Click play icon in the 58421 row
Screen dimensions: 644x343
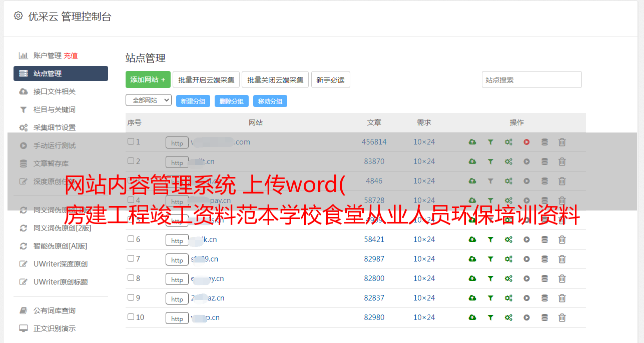[x=526, y=239]
